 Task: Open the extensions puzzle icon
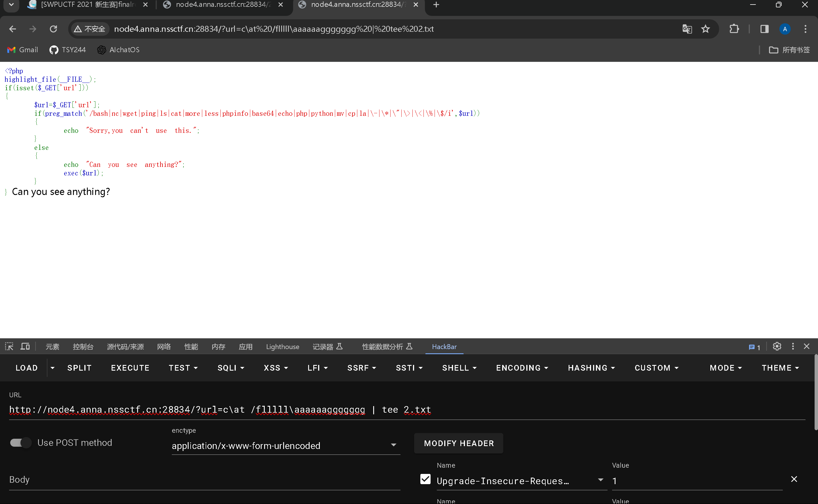pyautogui.click(x=734, y=29)
